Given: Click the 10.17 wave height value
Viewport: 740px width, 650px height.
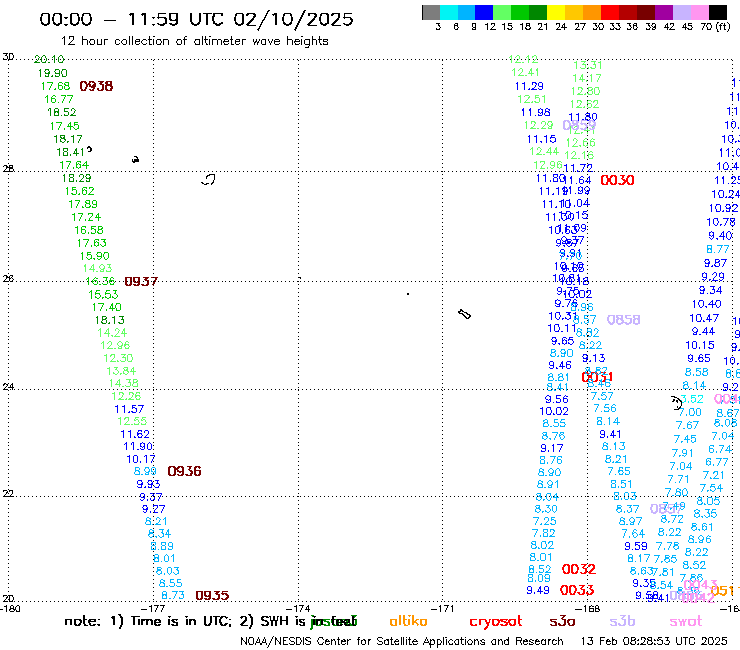Looking at the screenshot, I should tap(141, 459).
